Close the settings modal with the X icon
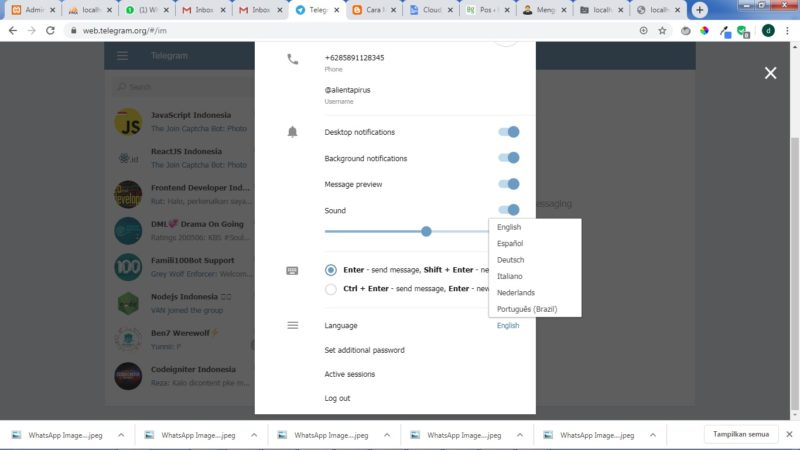The height and width of the screenshot is (450, 800). [x=770, y=73]
